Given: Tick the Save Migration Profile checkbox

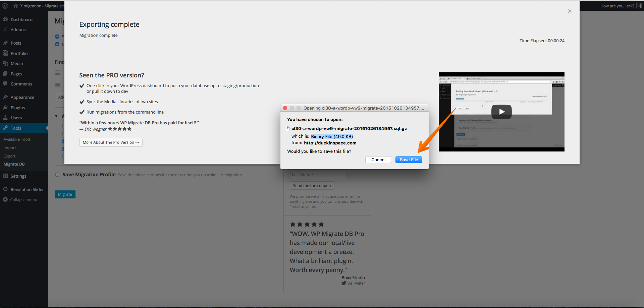Looking at the screenshot, I should click(57, 175).
